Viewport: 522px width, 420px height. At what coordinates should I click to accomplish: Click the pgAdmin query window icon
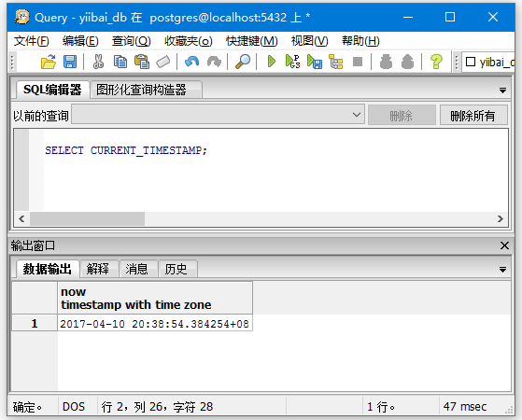(x=22, y=17)
